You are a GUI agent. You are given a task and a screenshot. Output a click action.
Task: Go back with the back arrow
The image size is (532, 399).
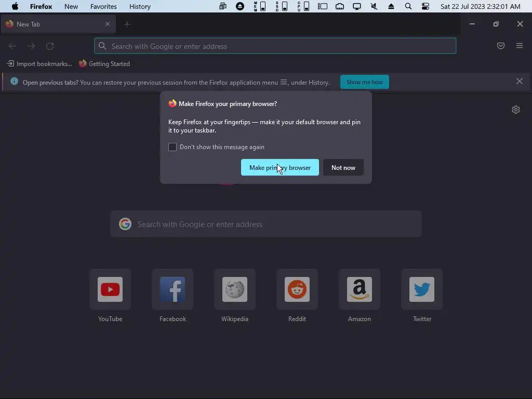pos(12,46)
